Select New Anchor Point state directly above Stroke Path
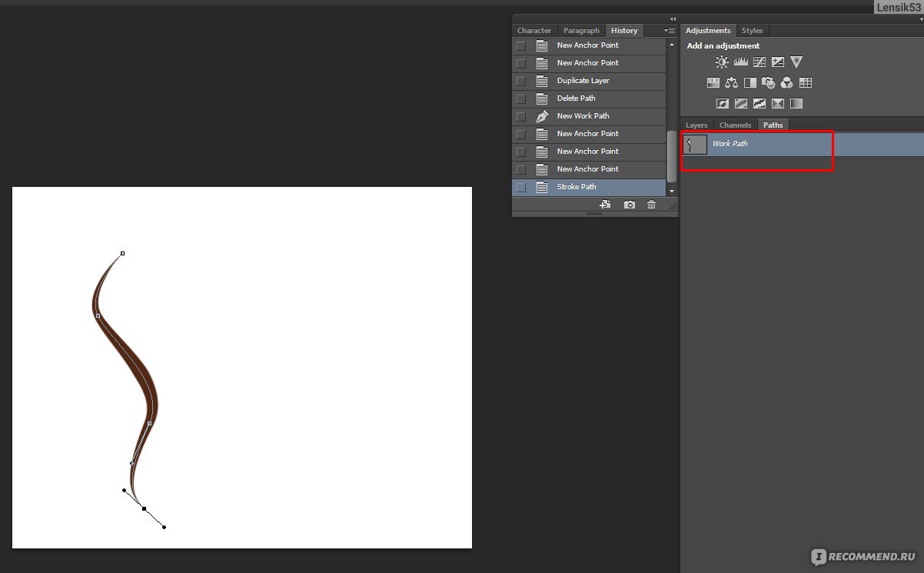The width and height of the screenshot is (924, 573). [x=589, y=169]
